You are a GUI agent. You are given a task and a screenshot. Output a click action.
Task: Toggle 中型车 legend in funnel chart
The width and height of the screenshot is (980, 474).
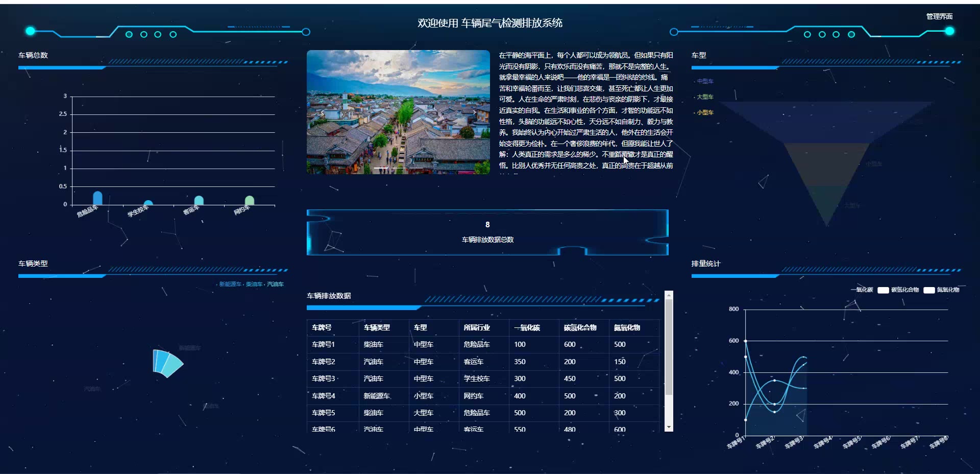pos(704,81)
